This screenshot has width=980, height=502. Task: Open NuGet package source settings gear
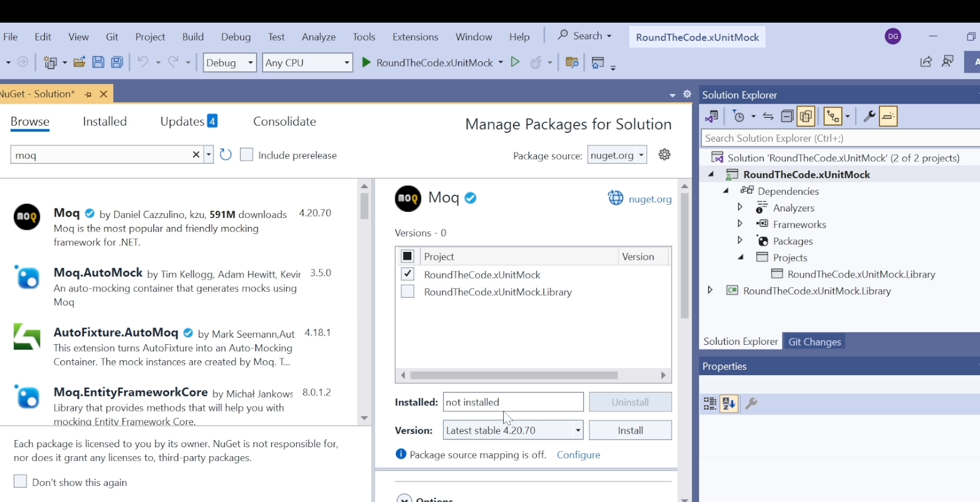pyautogui.click(x=665, y=155)
